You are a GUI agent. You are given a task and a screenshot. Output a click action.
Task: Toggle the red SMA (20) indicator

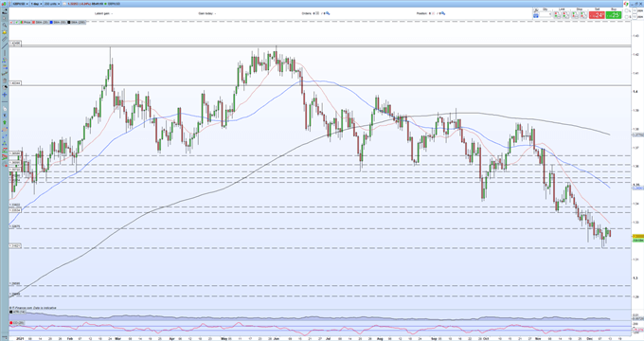pos(40,22)
